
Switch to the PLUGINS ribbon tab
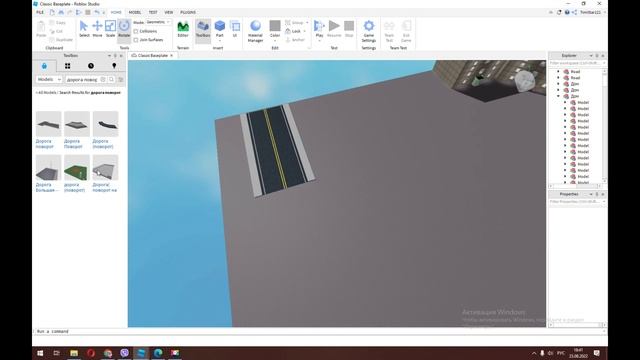click(x=188, y=12)
